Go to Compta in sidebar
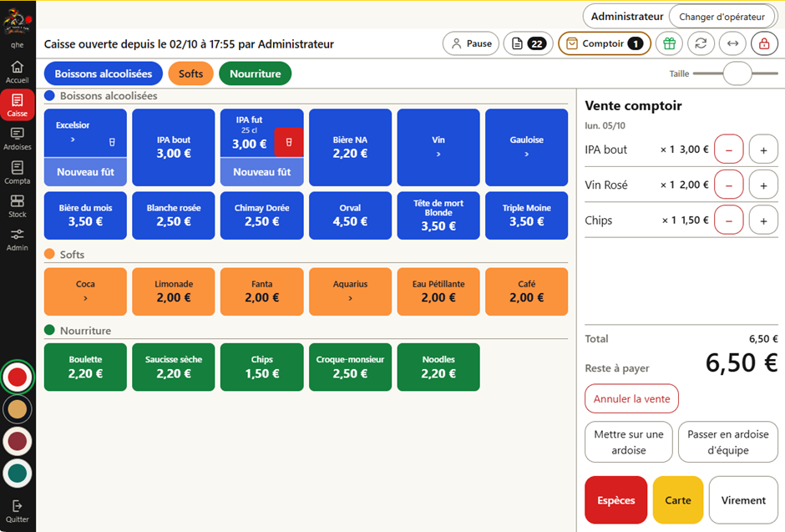Screen dimensions: 785x532 [x=18, y=173]
